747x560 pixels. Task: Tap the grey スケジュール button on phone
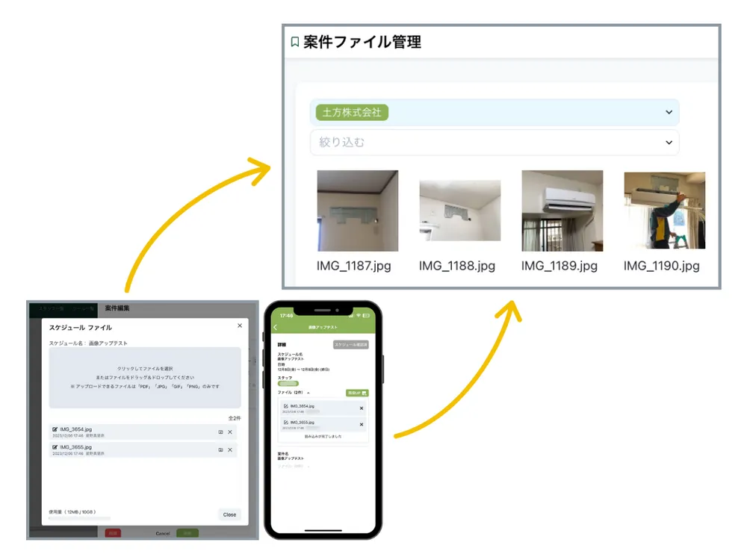click(350, 344)
